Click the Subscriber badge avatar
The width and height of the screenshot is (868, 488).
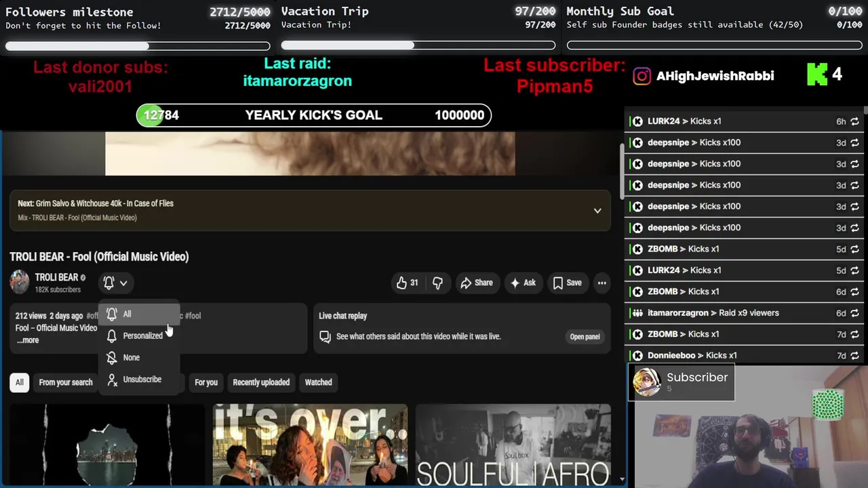pyautogui.click(x=647, y=382)
